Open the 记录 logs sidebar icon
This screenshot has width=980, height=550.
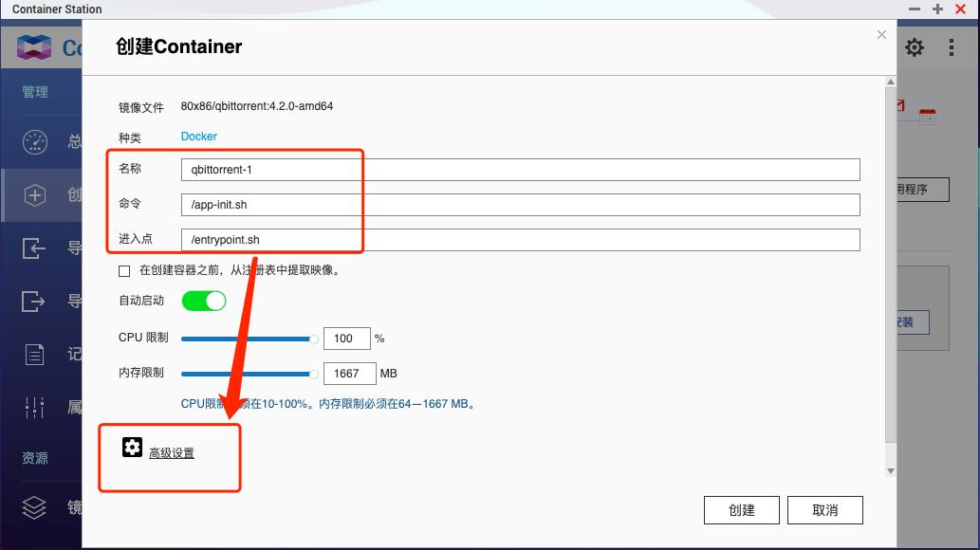[x=34, y=355]
